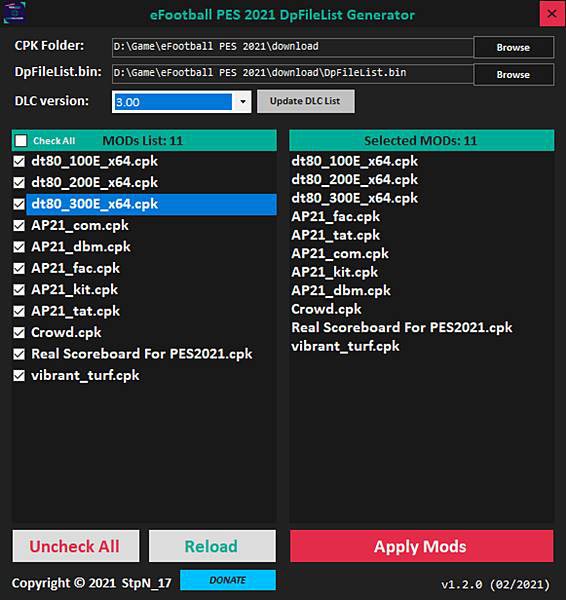566x600 pixels.
Task: Uncheck dt80_200E_x64.cpk checkbox in MODs List
Action: pyautogui.click(x=19, y=183)
